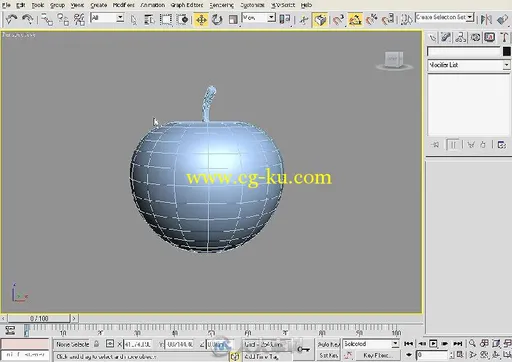This screenshot has height=362, width=512.
Task: Click the Undo arrow icon
Action: (11, 19)
